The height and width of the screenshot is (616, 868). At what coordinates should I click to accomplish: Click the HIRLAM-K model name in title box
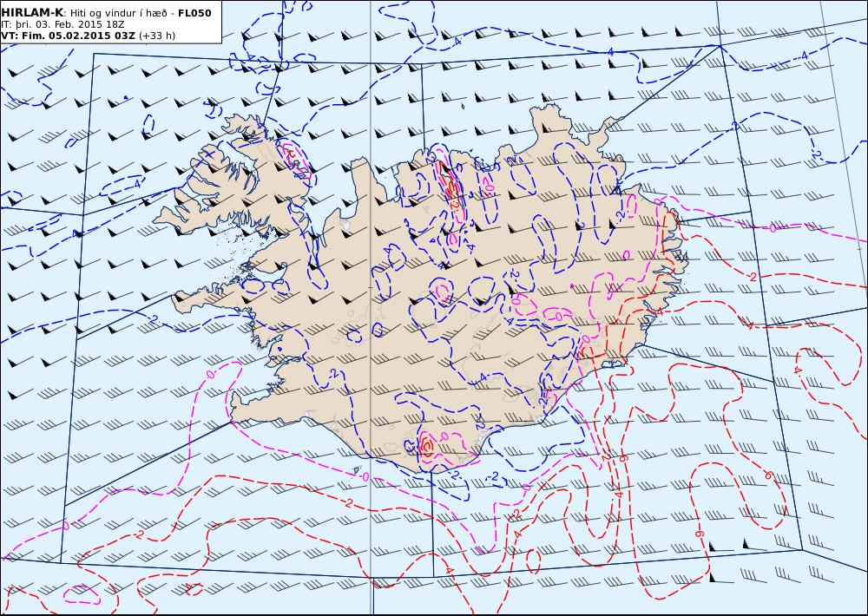pos(32,13)
